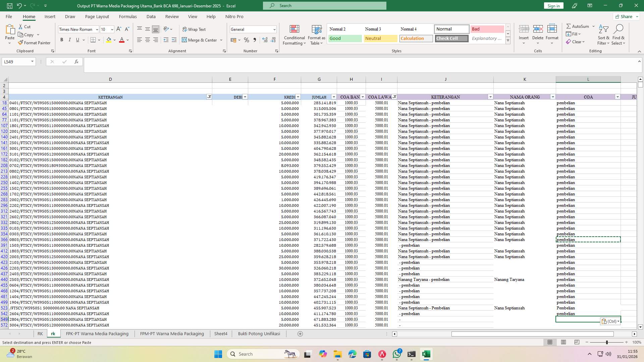
Task: Open Sort & Filter options
Action: (x=603, y=35)
